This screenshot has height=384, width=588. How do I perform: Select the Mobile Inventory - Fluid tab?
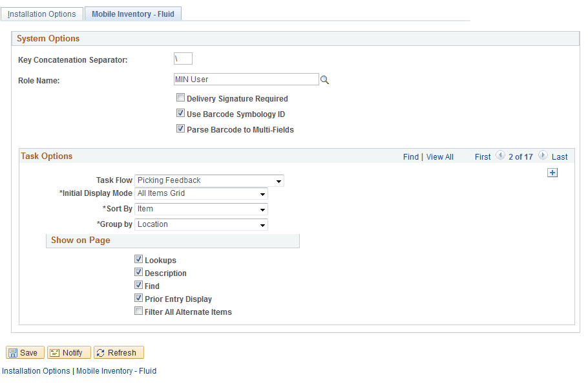[x=132, y=13]
